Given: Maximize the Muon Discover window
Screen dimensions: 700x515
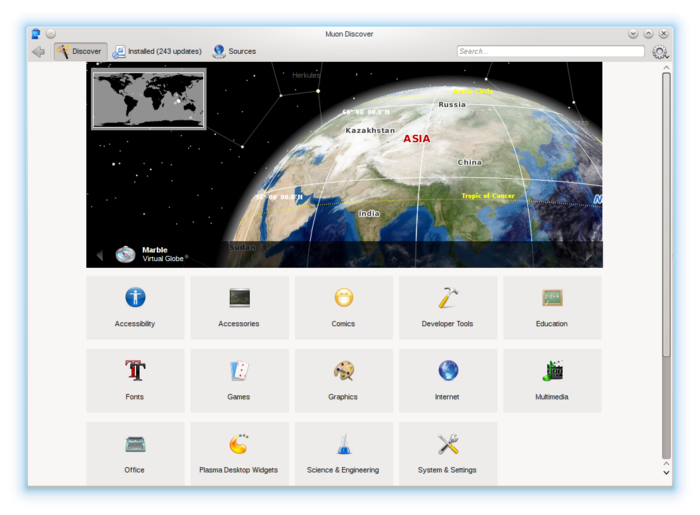Looking at the screenshot, I should [649, 33].
